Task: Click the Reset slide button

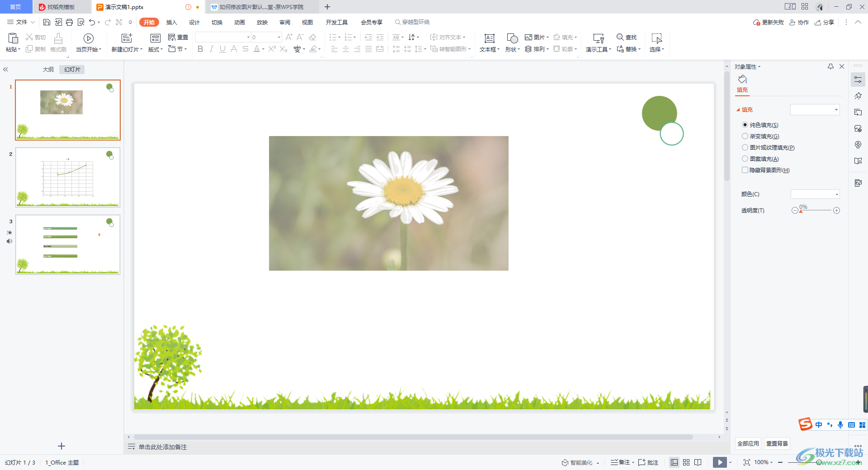Action: 178,37
